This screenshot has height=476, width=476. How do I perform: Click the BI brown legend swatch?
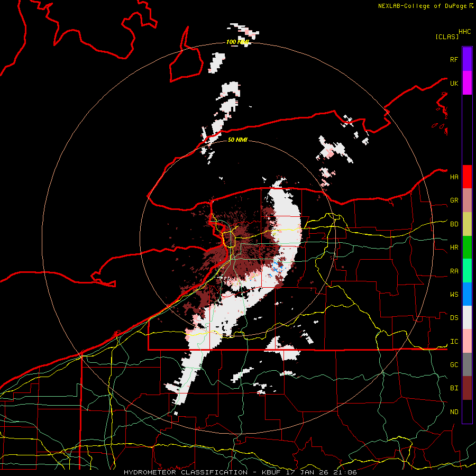pyautogui.click(x=467, y=388)
